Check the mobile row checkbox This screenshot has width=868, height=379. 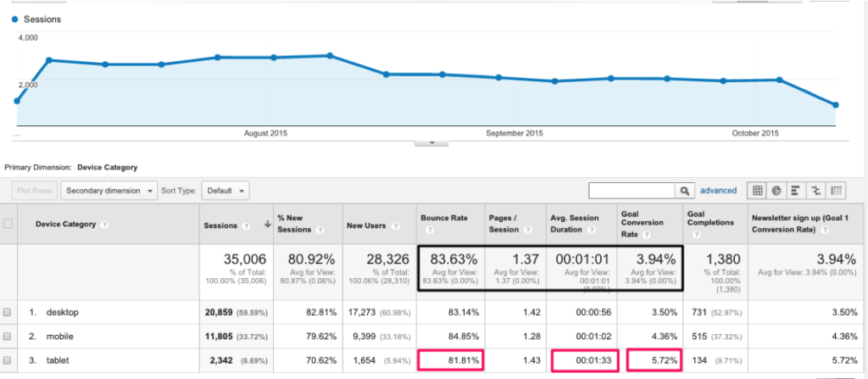point(7,336)
